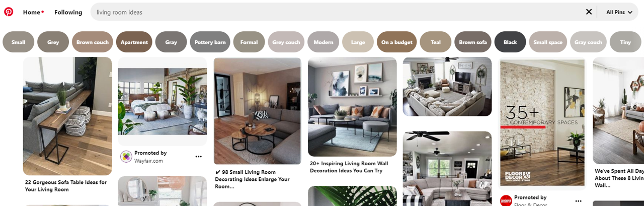The width and height of the screenshot is (644, 206).
Task: Click the Floor & Decor promoter avatar
Action: pyautogui.click(x=506, y=200)
